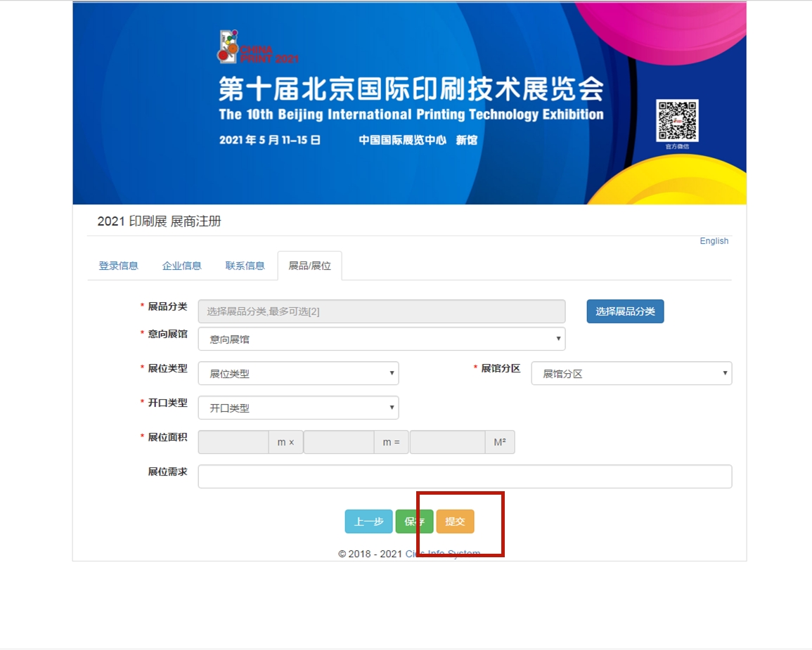
Task: Focus the 展位需求 input box
Action: tap(464, 476)
